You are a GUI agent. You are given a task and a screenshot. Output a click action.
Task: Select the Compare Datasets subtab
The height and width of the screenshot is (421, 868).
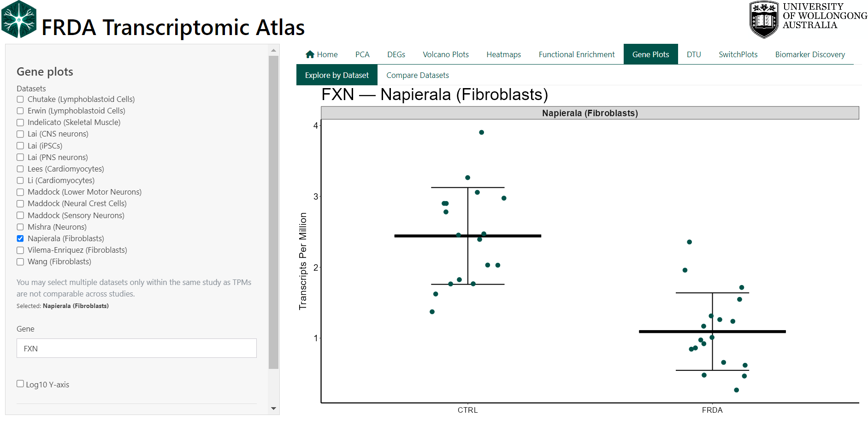(x=417, y=75)
